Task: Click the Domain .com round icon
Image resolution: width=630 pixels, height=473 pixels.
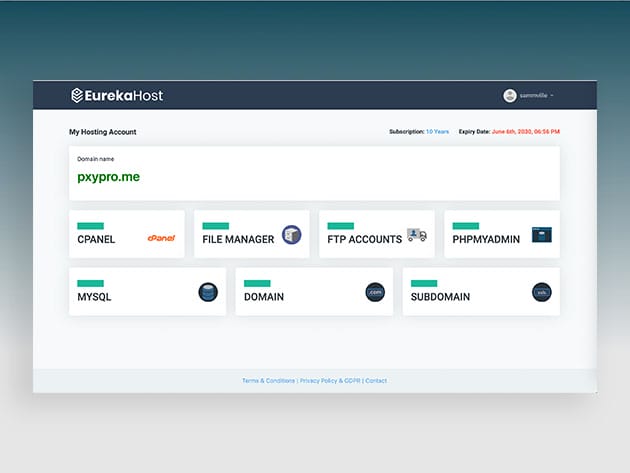Action: [375, 292]
